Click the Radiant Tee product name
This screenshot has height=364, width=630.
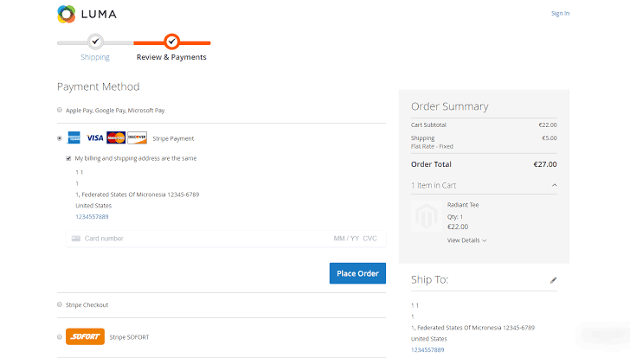pyautogui.click(x=463, y=205)
